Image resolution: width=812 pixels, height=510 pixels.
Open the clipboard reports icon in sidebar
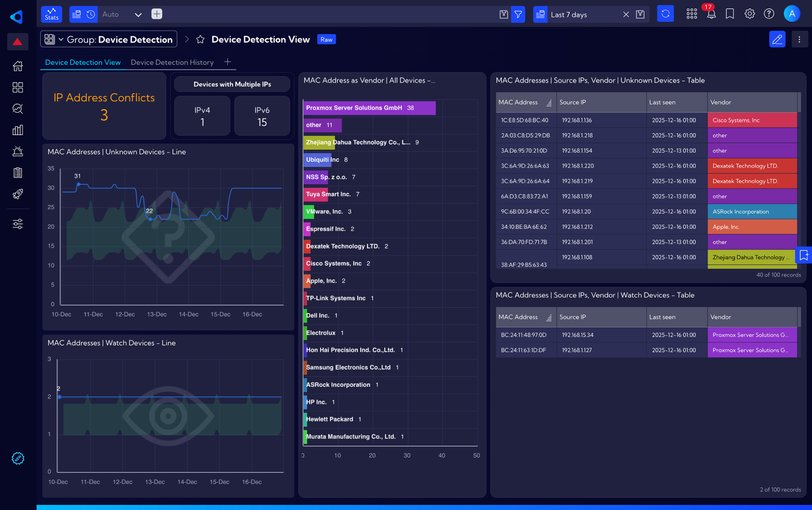pyautogui.click(x=18, y=173)
